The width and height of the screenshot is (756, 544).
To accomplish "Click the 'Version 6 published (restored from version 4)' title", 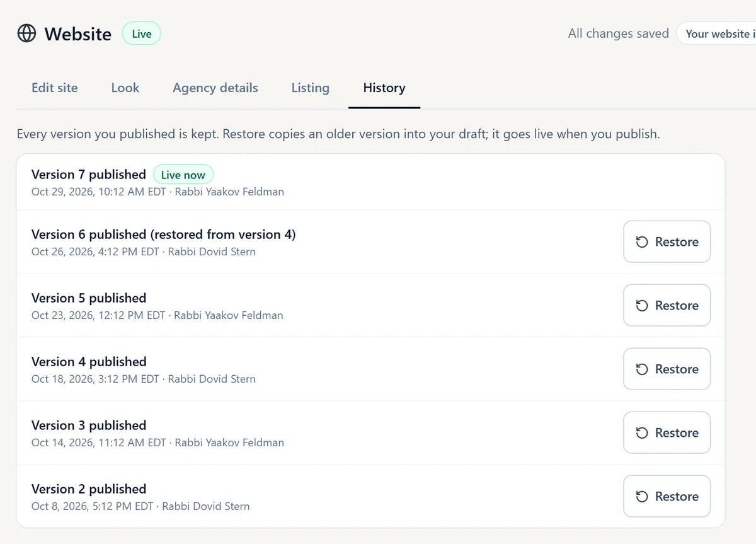I will (x=164, y=234).
